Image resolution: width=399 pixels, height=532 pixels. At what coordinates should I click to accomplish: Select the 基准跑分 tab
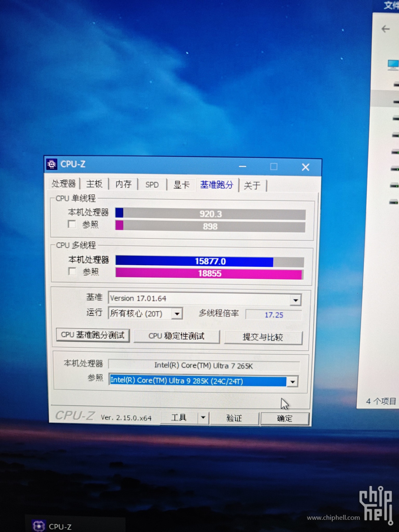pos(217,185)
